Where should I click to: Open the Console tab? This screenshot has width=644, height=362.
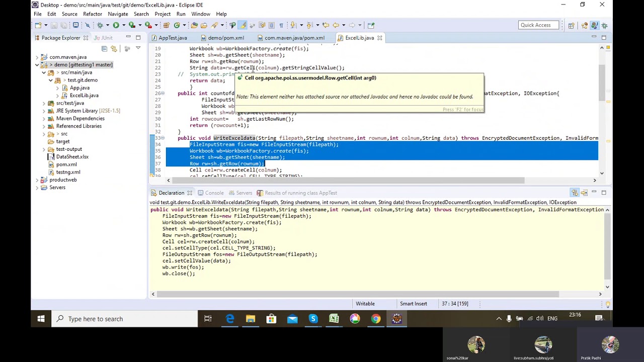pos(214,193)
